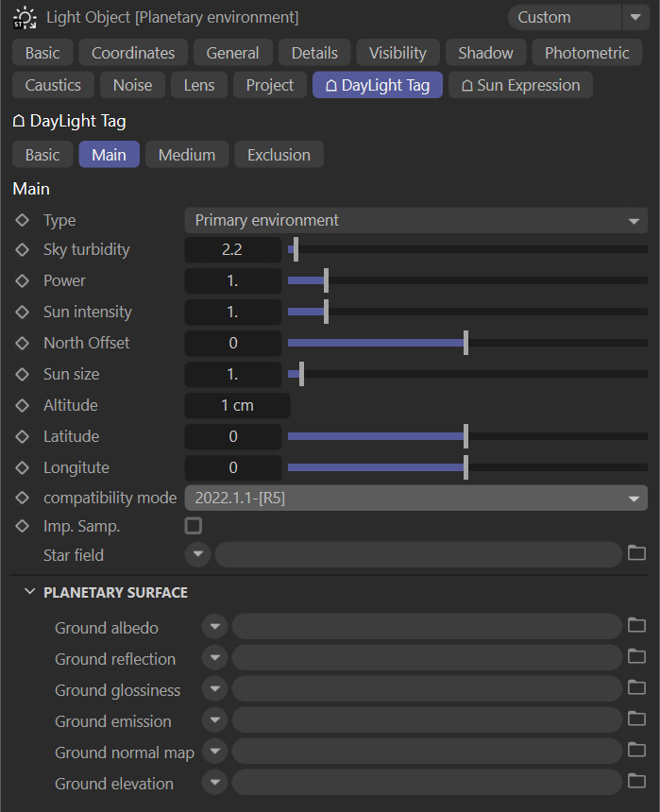Screen dimensions: 660x812
Task: Open the compatibility mode dropdown
Action: pos(415,498)
